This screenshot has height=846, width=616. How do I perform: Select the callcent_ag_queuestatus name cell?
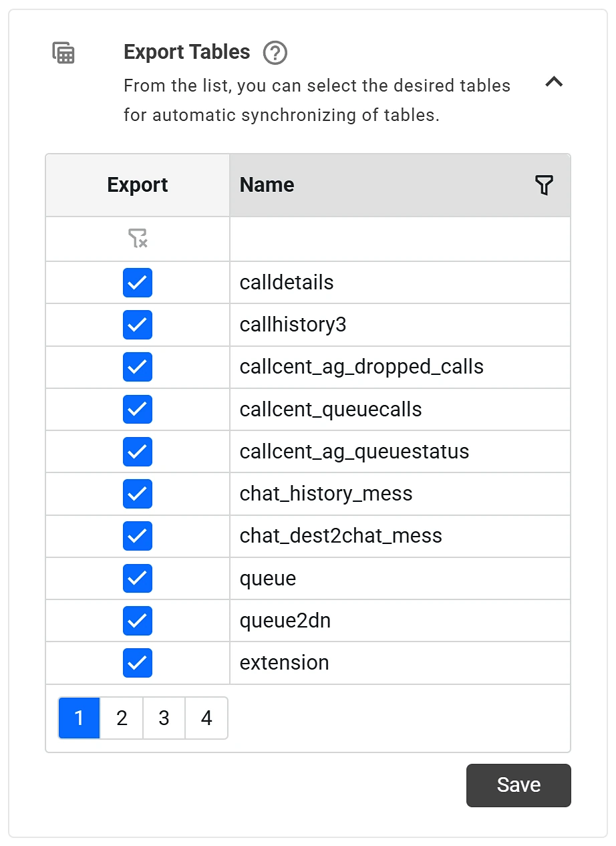click(x=400, y=452)
